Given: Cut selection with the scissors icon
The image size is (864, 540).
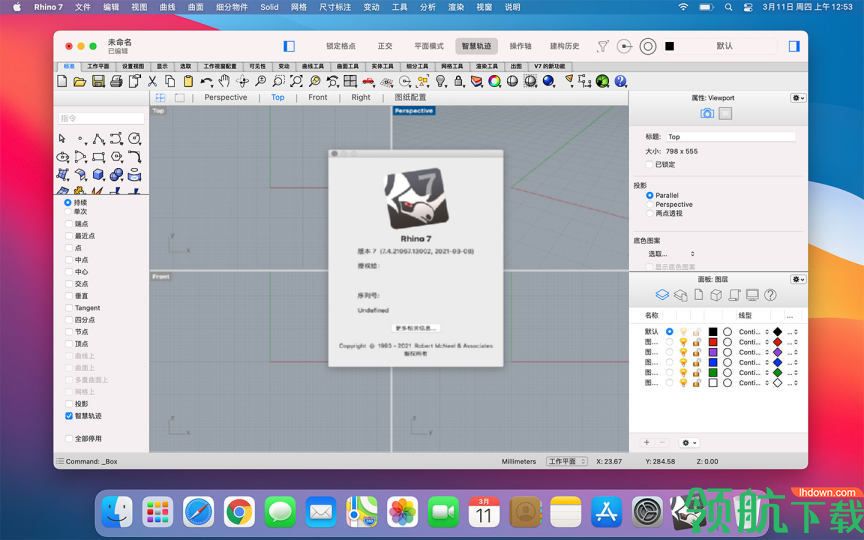Looking at the screenshot, I should coord(152,82).
